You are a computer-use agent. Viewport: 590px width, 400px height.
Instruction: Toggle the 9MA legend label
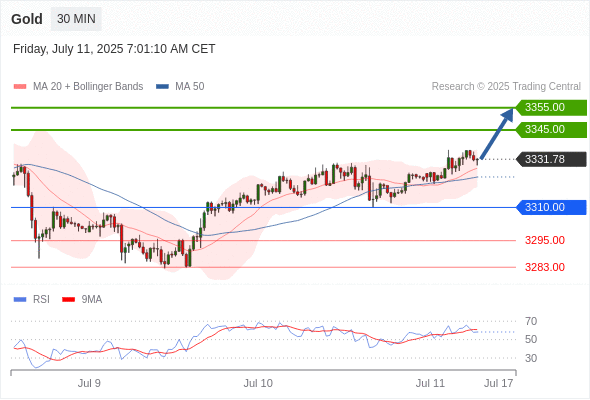pos(92,300)
